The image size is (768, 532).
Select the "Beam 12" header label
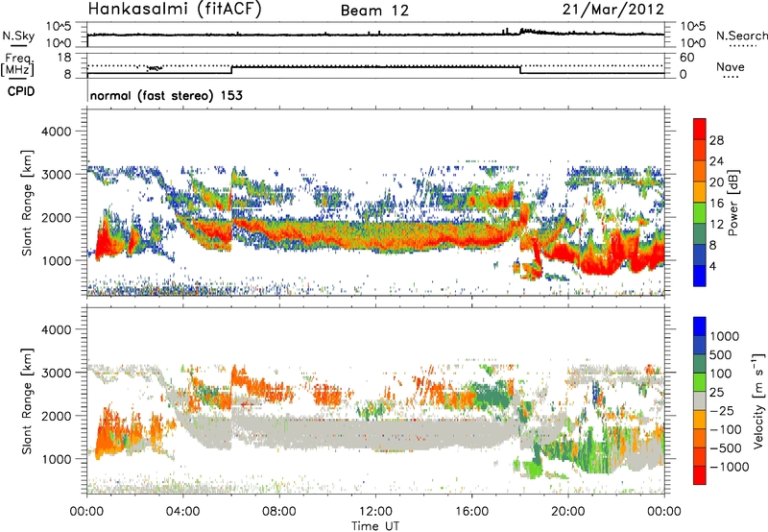coord(374,11)
